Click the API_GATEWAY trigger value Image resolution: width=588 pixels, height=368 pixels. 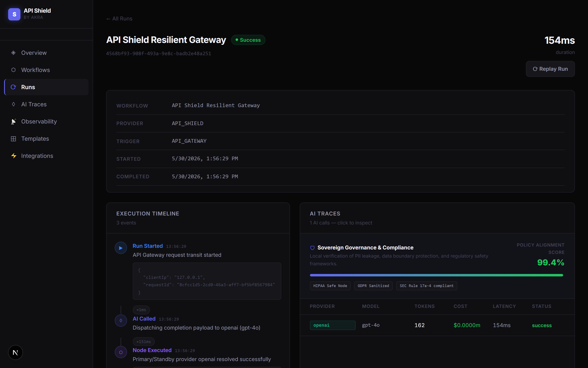[189, 141]
